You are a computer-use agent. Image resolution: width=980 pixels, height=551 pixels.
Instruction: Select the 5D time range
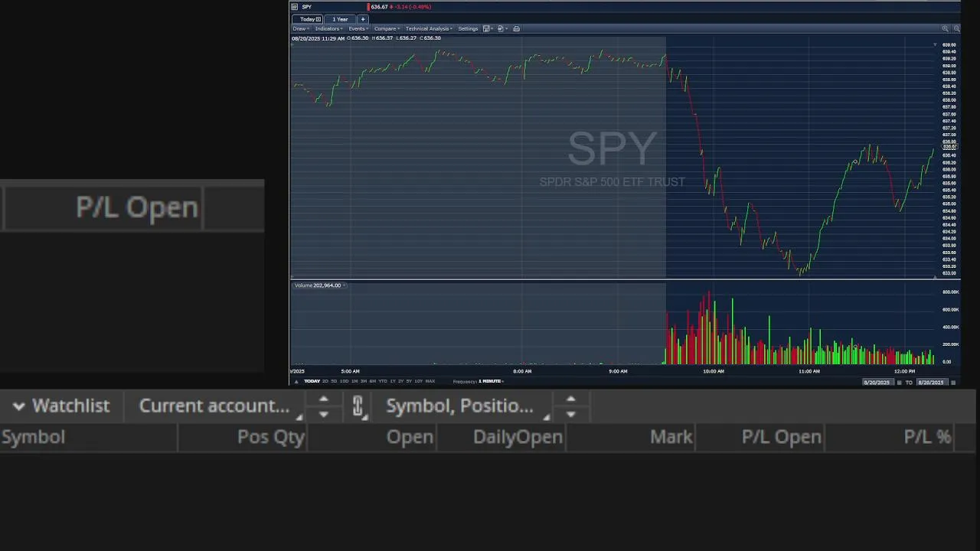(334, 381)
